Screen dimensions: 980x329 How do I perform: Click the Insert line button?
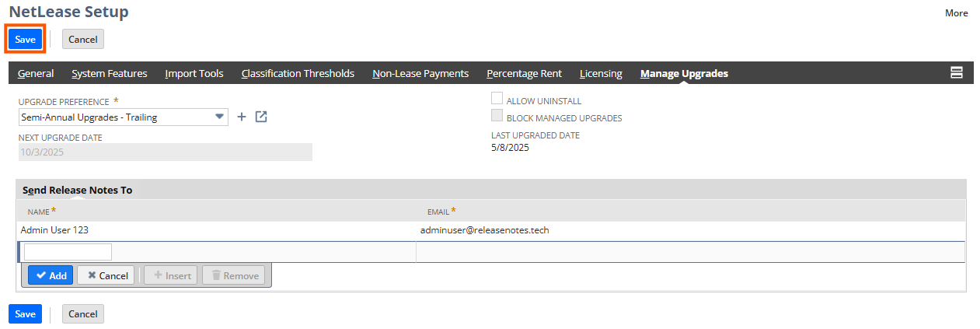(x=171, y=275)
